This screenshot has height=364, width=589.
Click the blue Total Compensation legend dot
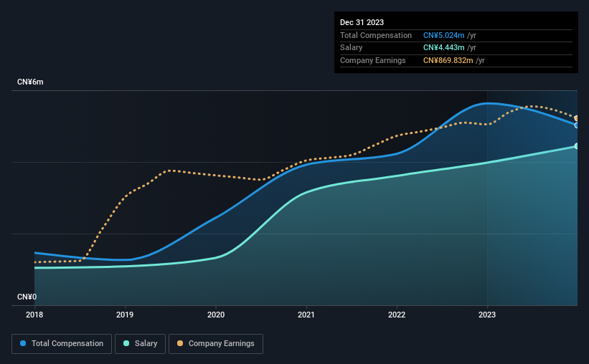(23, 343)
